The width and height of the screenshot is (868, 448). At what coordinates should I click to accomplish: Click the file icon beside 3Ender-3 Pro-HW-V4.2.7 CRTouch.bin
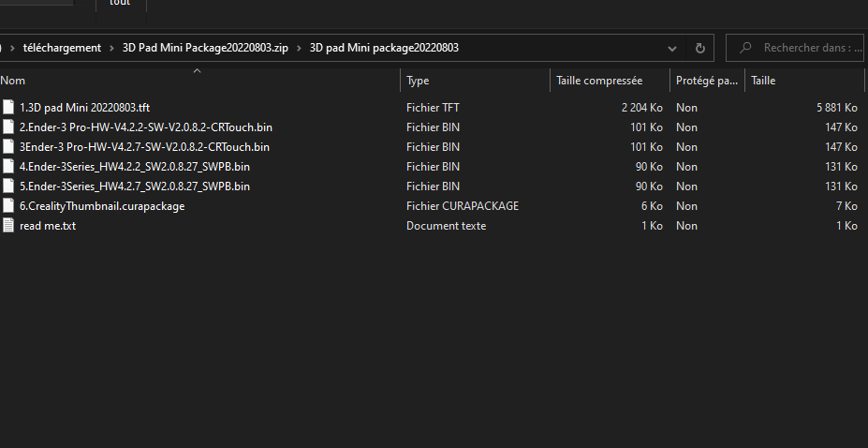(8, 147)
